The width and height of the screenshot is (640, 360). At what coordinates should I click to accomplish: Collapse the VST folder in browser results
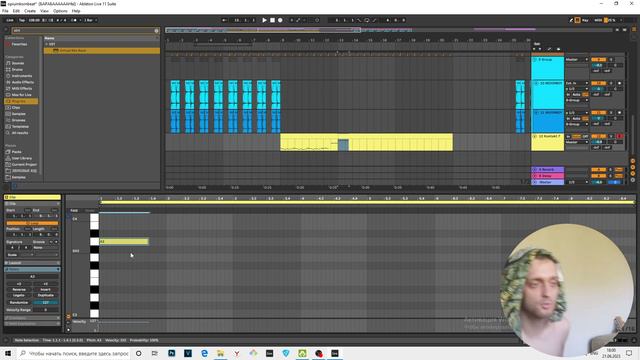(x=47, y=44)
